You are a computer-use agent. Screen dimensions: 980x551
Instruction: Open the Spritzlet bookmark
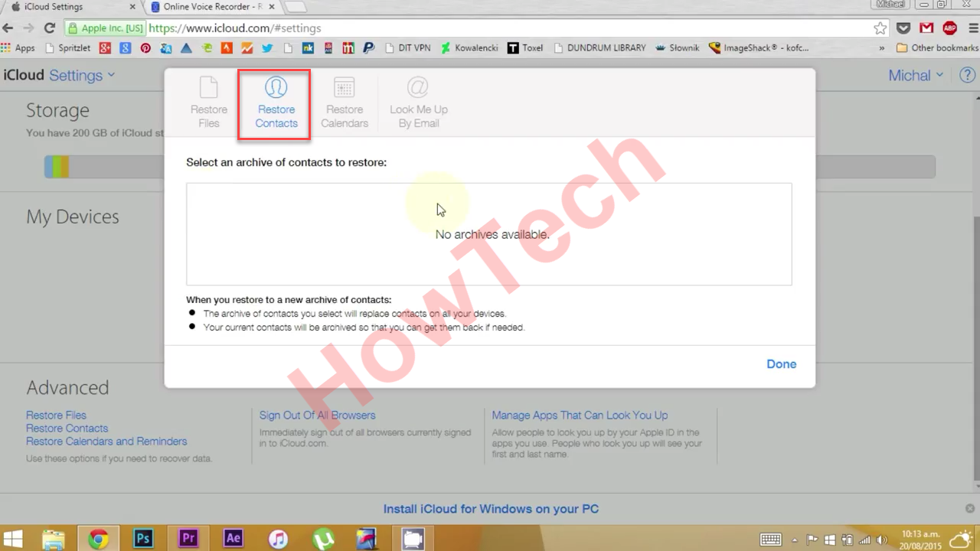(x=67, y=47)
